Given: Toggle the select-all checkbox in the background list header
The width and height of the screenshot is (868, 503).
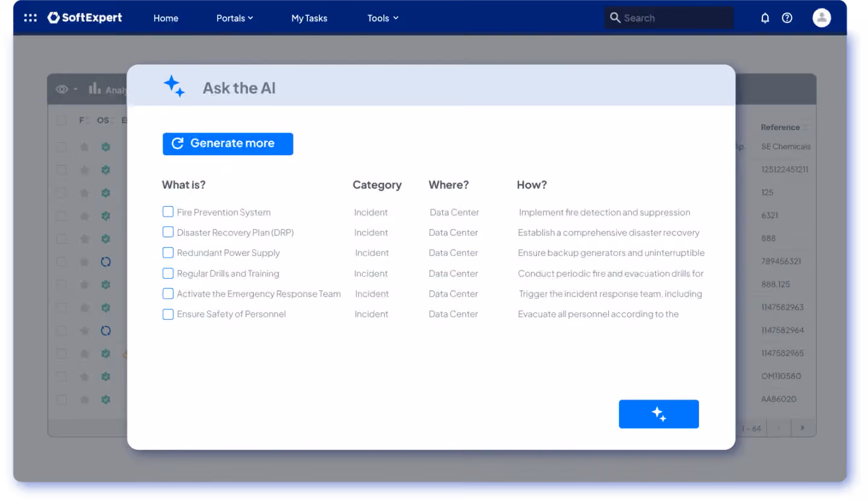Looking at the screenshot, I should 61,120.
